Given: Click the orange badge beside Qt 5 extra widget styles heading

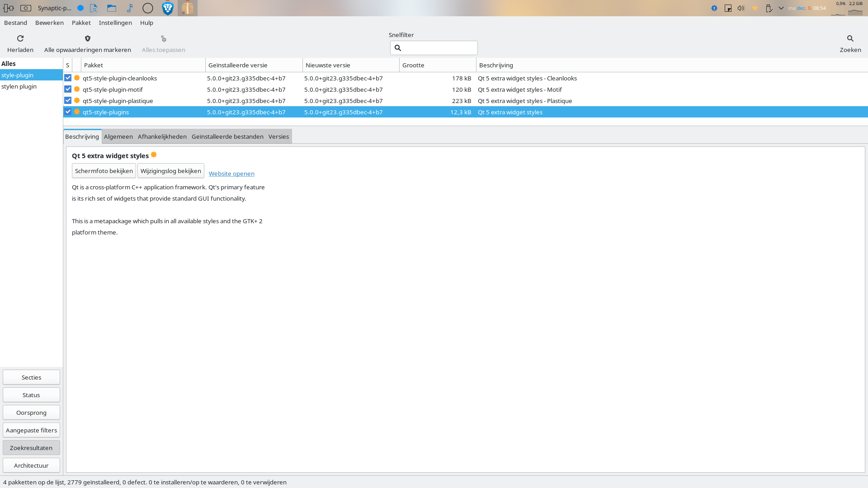Looking at the screenshot, I should pos(154,155).
